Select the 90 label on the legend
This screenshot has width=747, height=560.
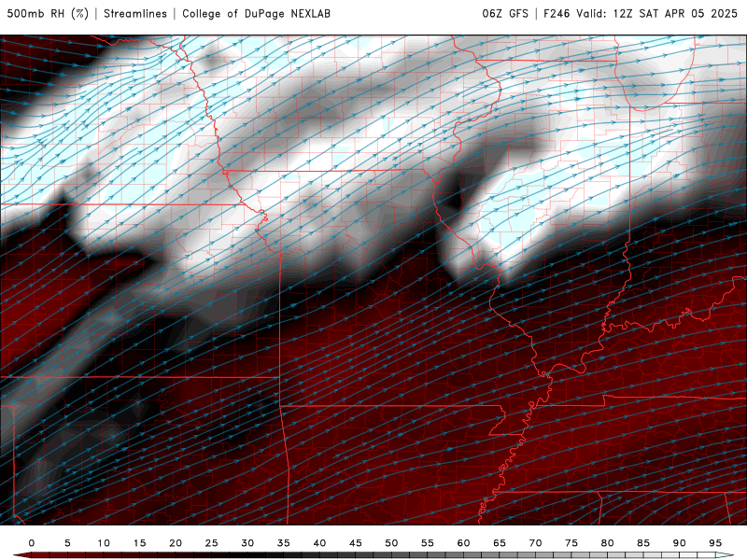pos(680,543)
